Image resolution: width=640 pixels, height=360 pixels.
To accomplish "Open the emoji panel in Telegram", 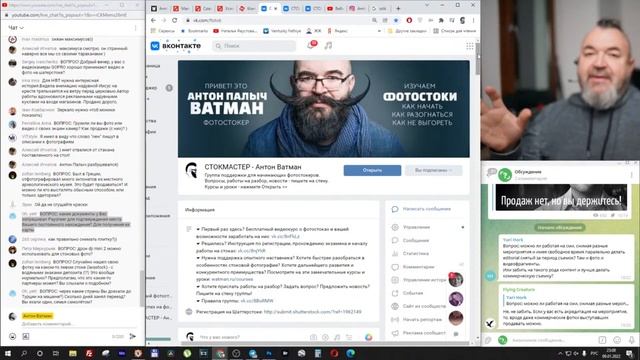I will click(x=617, y=340).
